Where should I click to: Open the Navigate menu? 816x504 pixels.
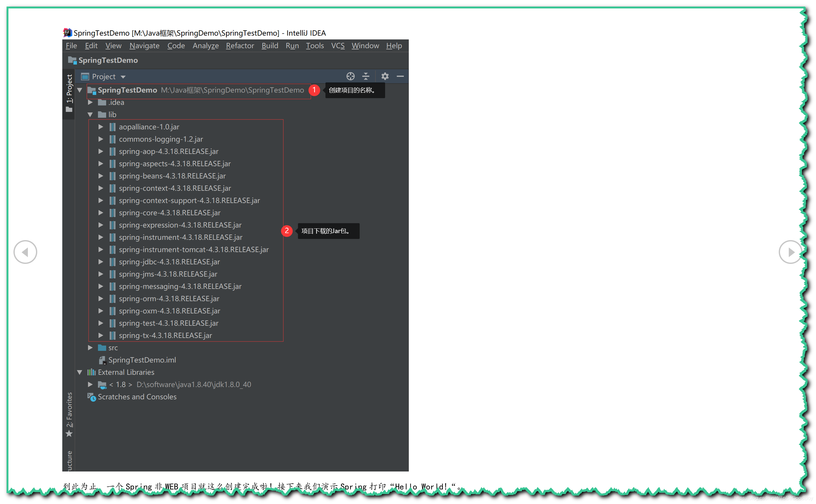144,46
